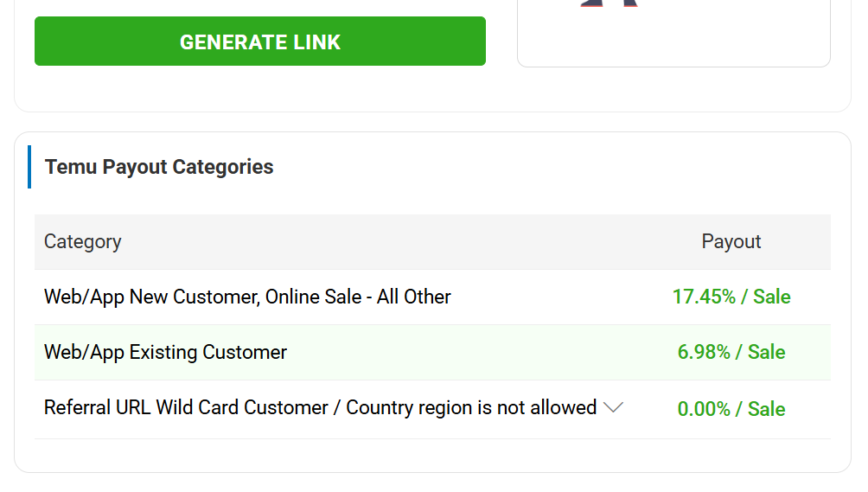Select the Web/App Existing Customer category label
This screenshot has width=868, height=492.
click(165, 352)
